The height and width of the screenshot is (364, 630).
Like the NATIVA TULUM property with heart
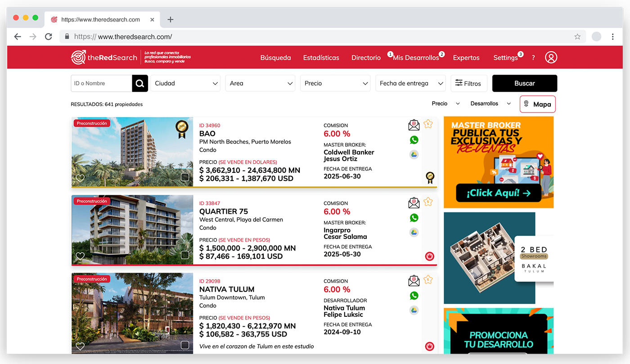click(x=80, y=346)
